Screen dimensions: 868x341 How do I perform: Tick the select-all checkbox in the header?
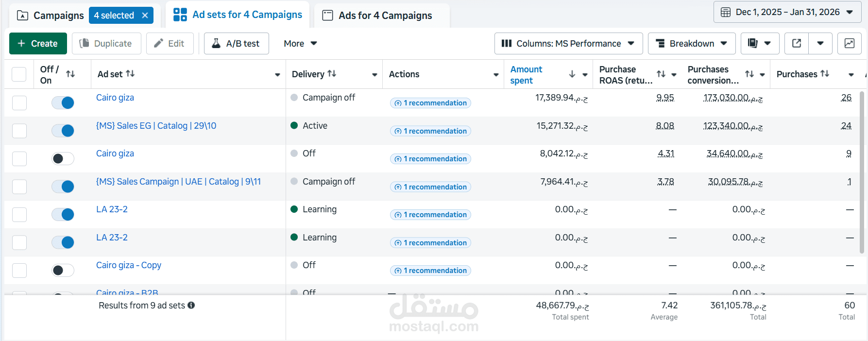pos(19,74)
